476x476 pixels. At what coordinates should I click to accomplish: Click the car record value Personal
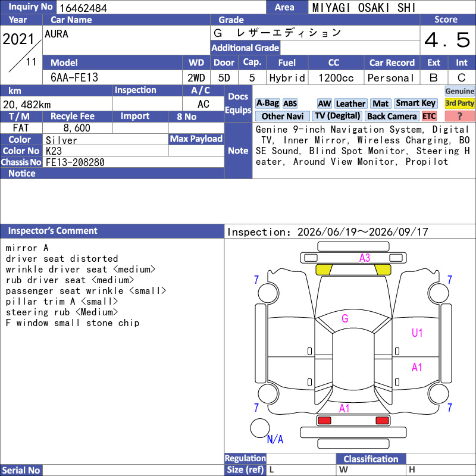tap(391, 78)
